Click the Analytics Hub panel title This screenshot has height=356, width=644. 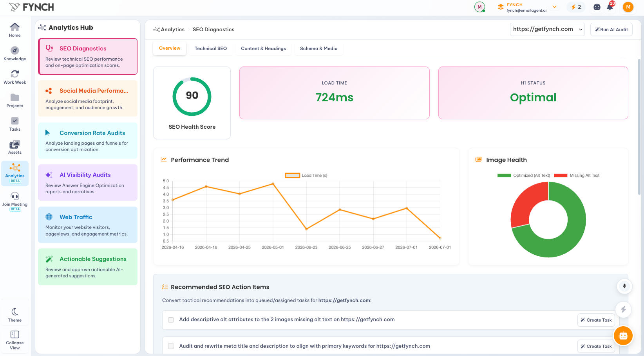tap(71, 27)
